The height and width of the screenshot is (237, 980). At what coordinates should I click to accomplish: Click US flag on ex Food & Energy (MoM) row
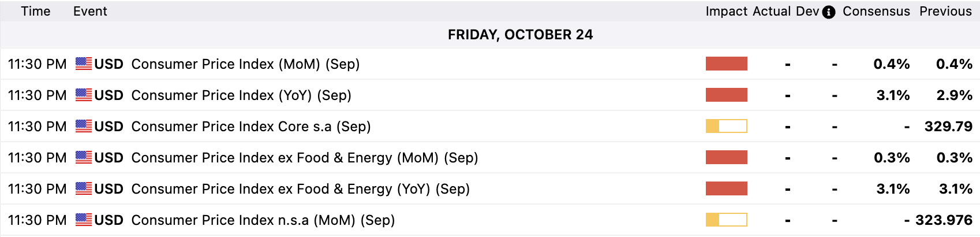(x=84, y=157)
